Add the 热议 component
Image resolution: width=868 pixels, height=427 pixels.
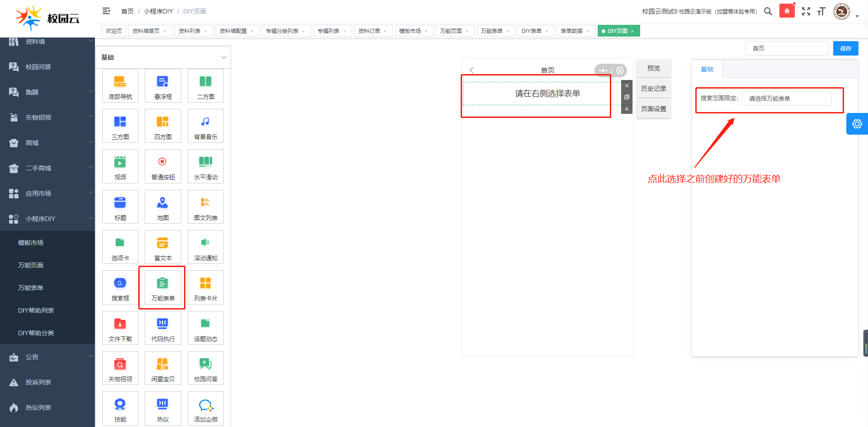pyautogui.click(x=163, y=408)
